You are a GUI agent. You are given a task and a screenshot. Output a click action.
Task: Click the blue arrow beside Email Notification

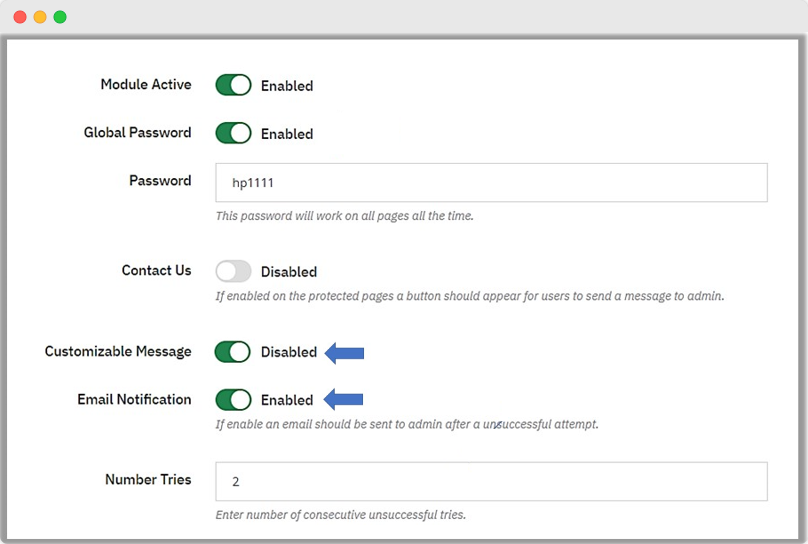(345, 400)
